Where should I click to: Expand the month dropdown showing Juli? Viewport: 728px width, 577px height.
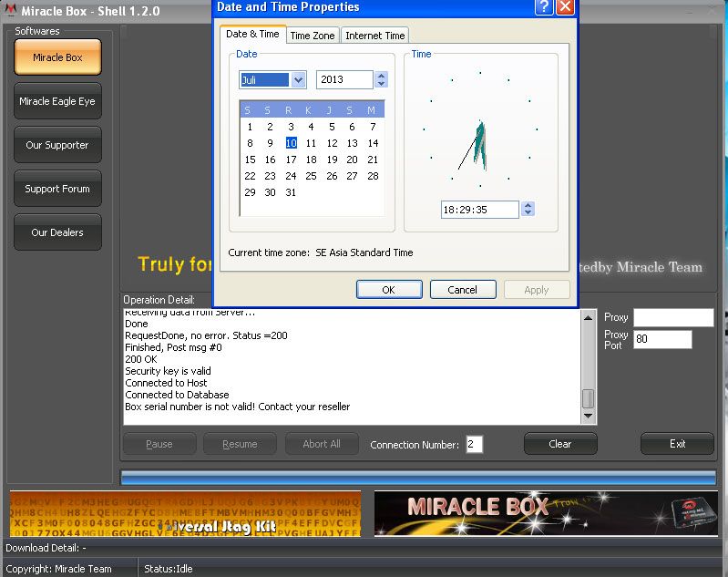(299, 80)
